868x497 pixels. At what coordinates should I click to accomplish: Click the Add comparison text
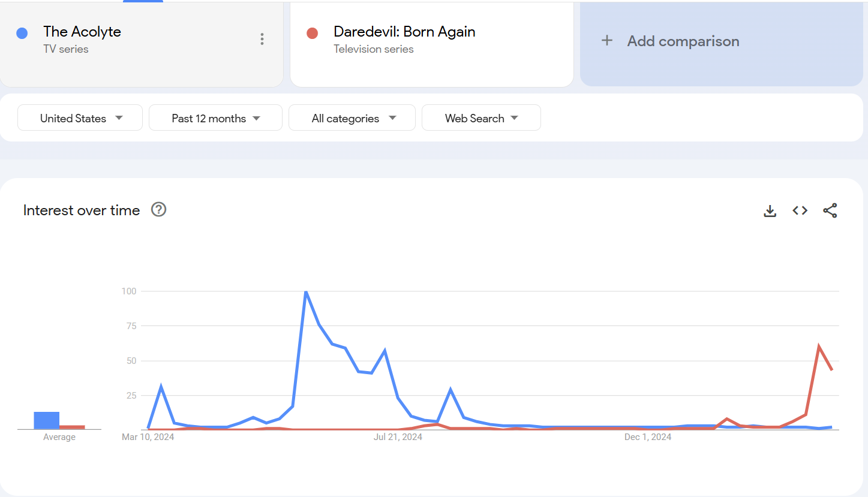[683, 41]
